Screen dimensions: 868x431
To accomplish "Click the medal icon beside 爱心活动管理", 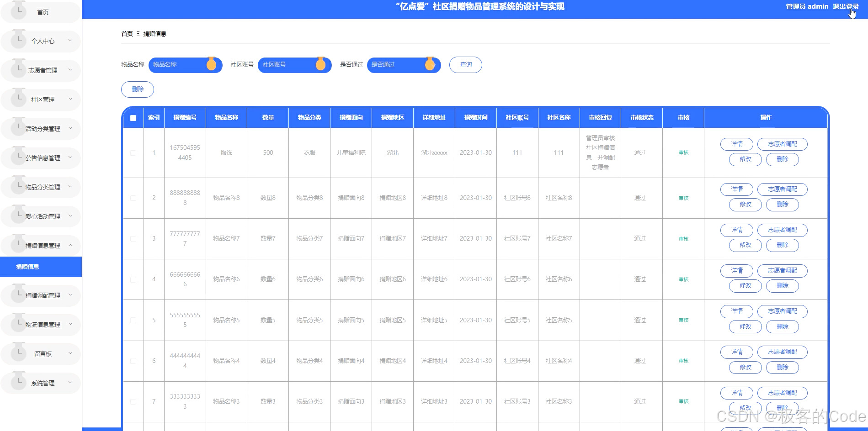I will 18,215.
